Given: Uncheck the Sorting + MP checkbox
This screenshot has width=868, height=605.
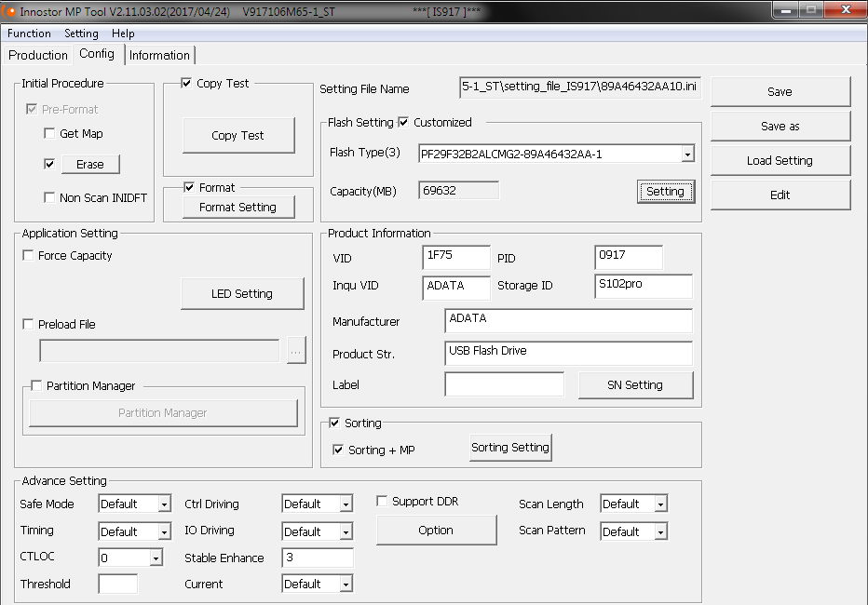Looking at the screenshot, I should [338, 450].
